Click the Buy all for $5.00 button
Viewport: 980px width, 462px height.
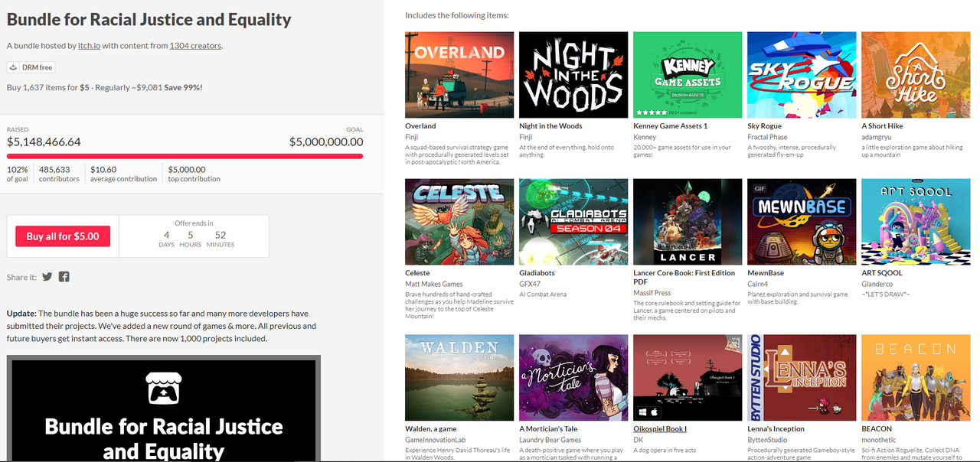pyautogui.click(x=63, y=236)
